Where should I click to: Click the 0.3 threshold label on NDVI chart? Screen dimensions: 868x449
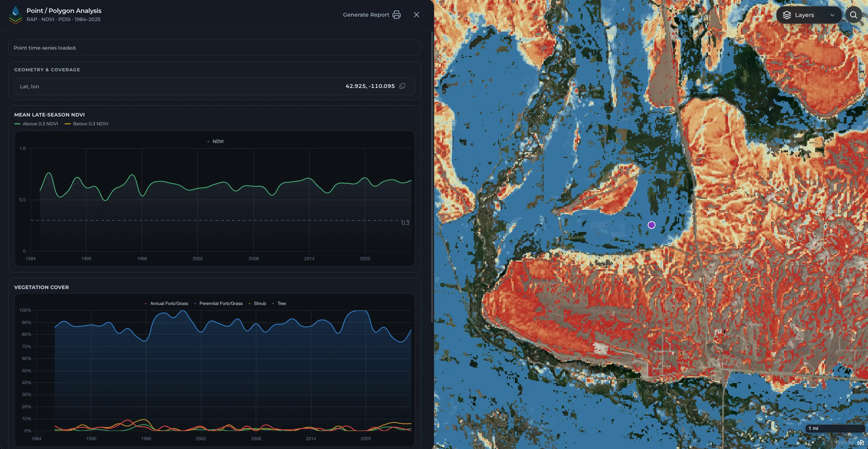(405, 223)
